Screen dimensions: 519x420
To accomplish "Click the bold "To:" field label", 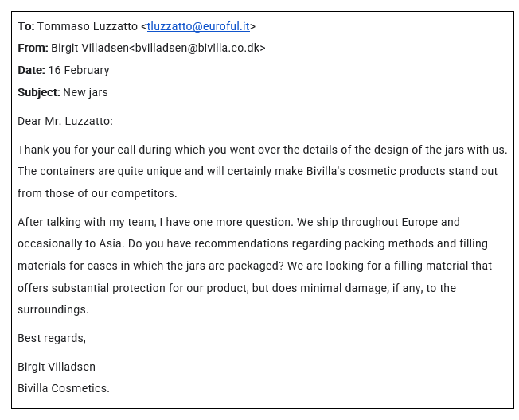I will tap(26, 26).
